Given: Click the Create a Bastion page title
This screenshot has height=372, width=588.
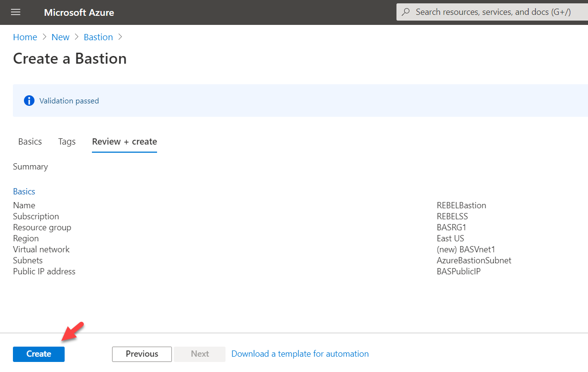Looking at the screenshot, I should (x=70, y=58).
